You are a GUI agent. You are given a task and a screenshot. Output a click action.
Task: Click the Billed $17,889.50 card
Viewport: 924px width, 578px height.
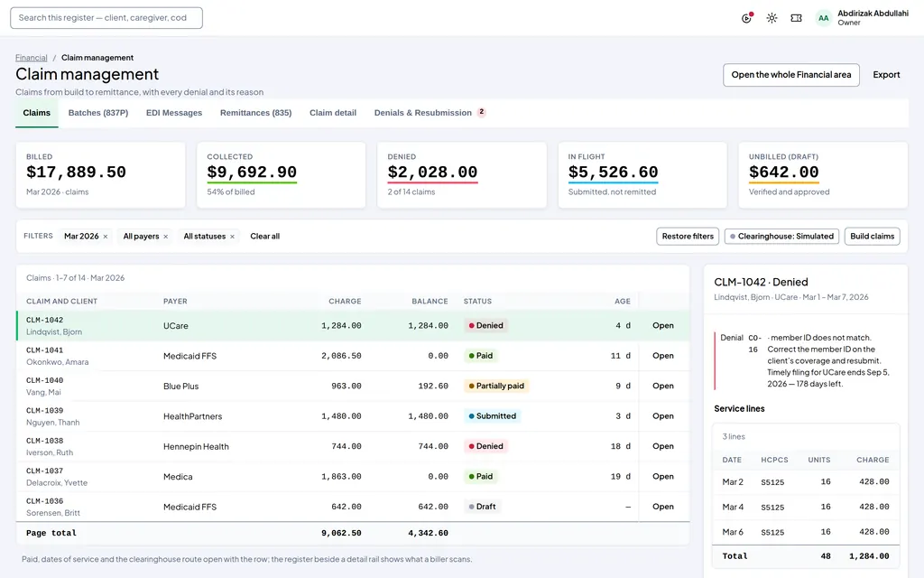point(100,174)
